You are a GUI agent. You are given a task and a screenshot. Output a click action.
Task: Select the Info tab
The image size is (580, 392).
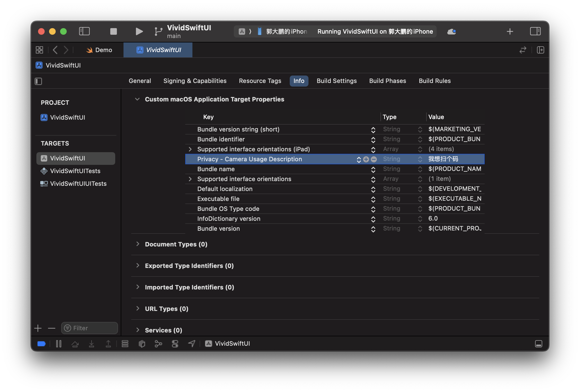tap(299, 81)
